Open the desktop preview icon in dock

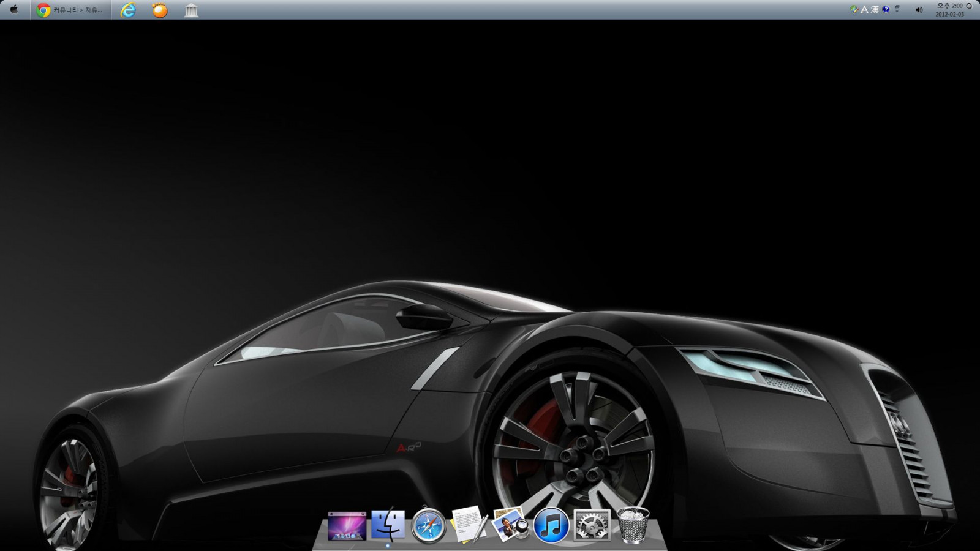(x=347, y=526)
